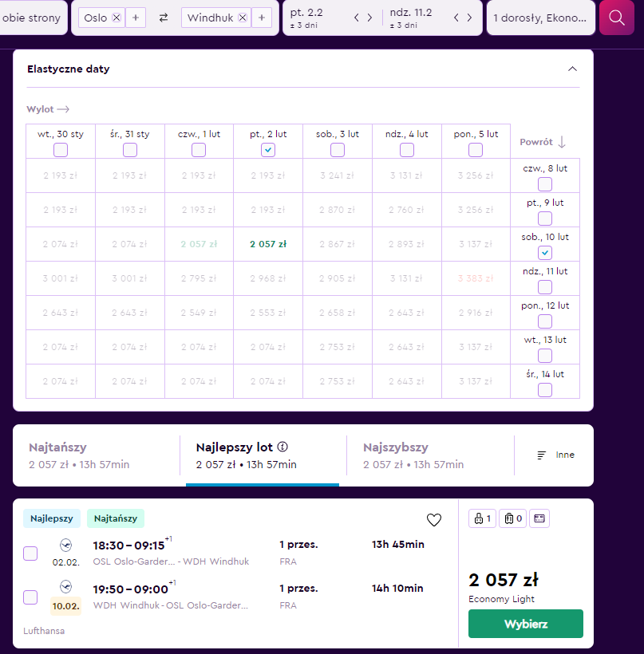Check the śr., 14 lut return checkbox
Image resolution: width=644 pixels, height=654 pixels.
[545, 390]
